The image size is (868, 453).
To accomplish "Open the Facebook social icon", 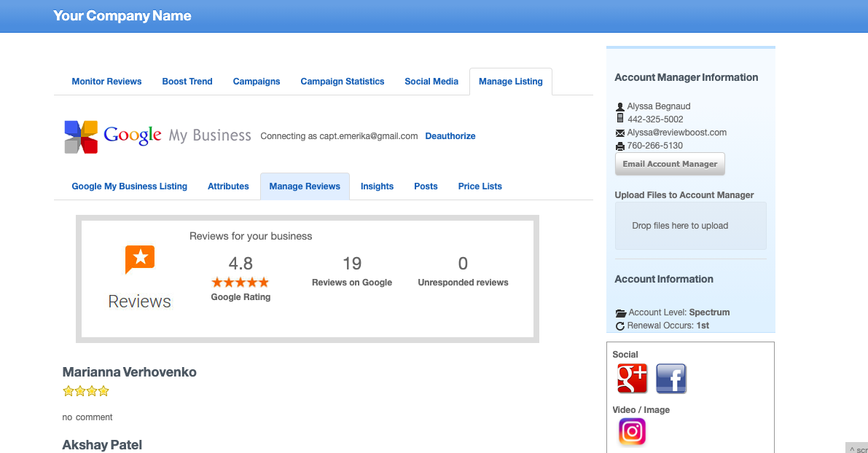I will click(671, 378).
